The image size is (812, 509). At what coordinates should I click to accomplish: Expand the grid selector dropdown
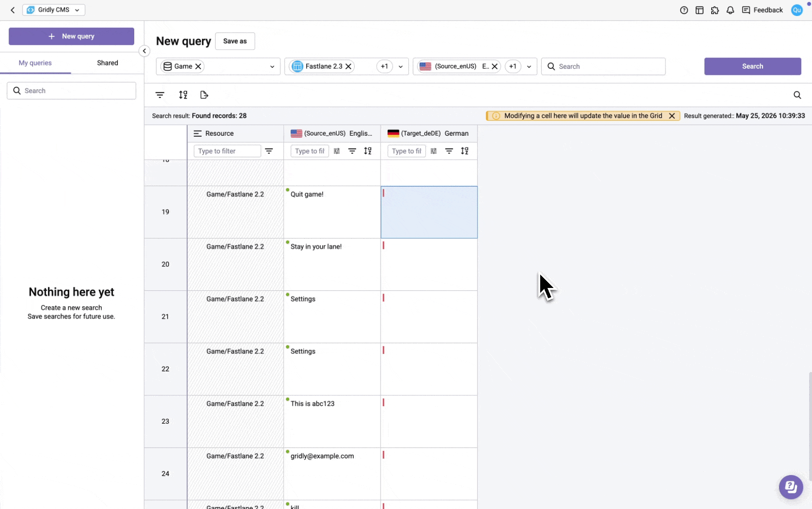(x=401, y=66)
